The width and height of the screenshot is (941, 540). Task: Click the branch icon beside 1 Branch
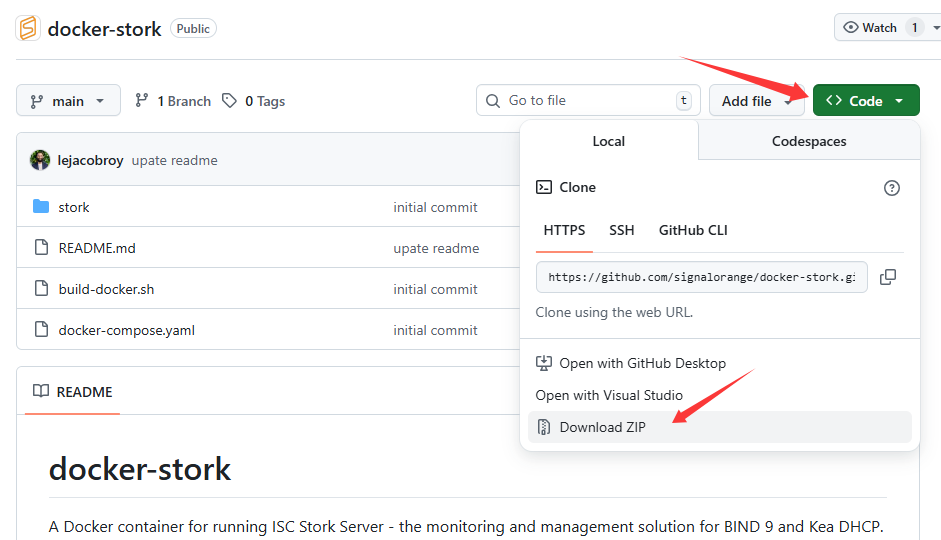click(x=142, y=100)
